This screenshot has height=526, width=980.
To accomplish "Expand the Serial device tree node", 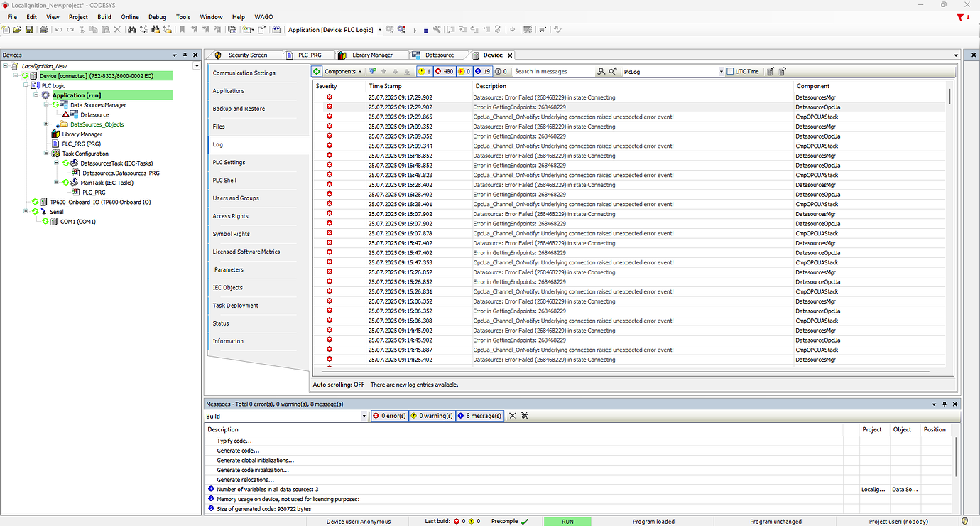I will (x=25, y=211).
